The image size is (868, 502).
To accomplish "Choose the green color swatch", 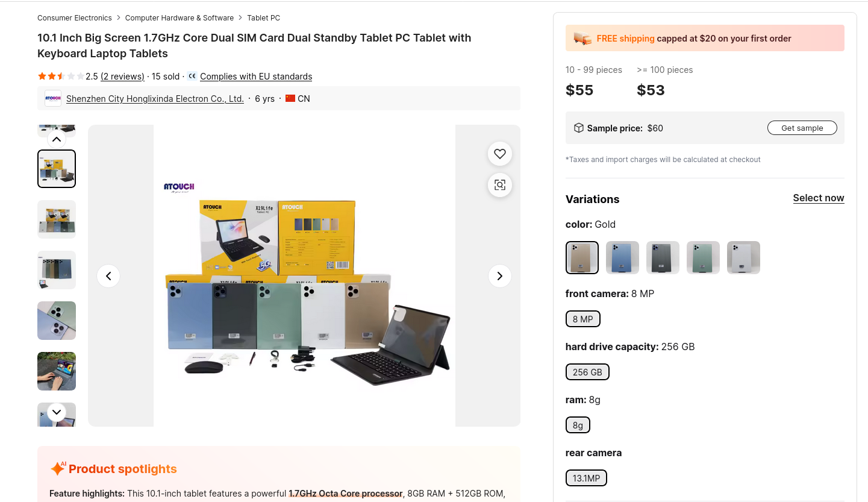I will pyautogui.click(x=703, y=257).
